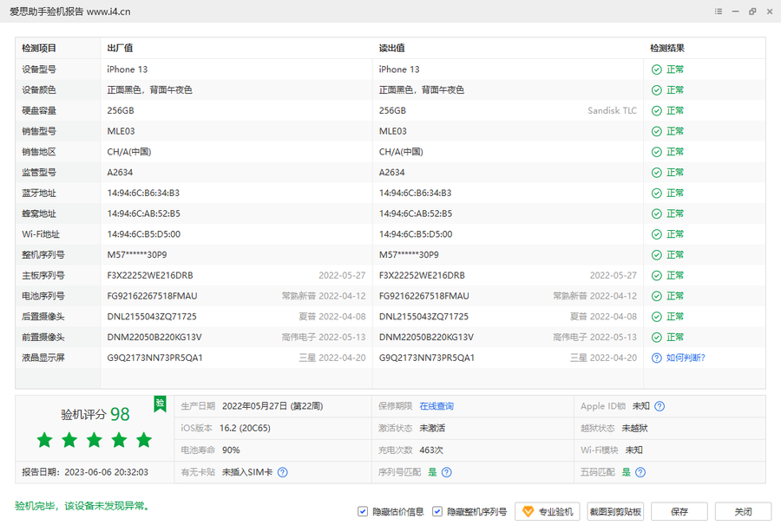Select the 读出值 A2634 cell
The image size is (781, 532).
point(392,173)
